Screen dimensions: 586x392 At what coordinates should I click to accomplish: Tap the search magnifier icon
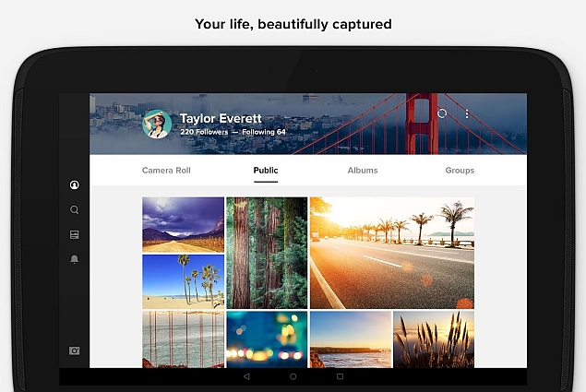pyautogui.click(x=75, y=209)
